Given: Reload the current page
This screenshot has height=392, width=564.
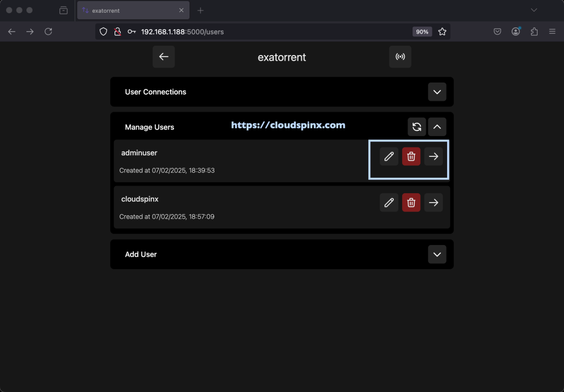Looking at the screenshot, I should pyautogui.click(x=48, y=31).
